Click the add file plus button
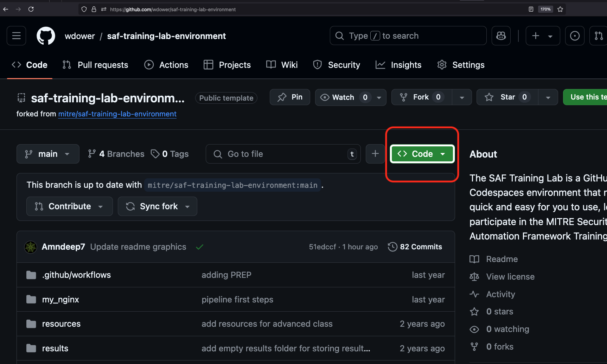 375,154
